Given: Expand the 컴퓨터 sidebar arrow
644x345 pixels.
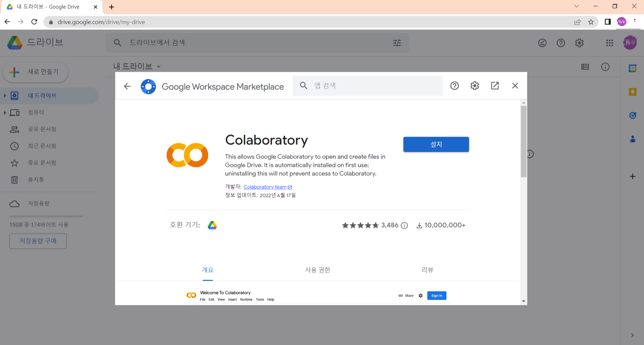Looking at the screenshot, I should (5, 112).
